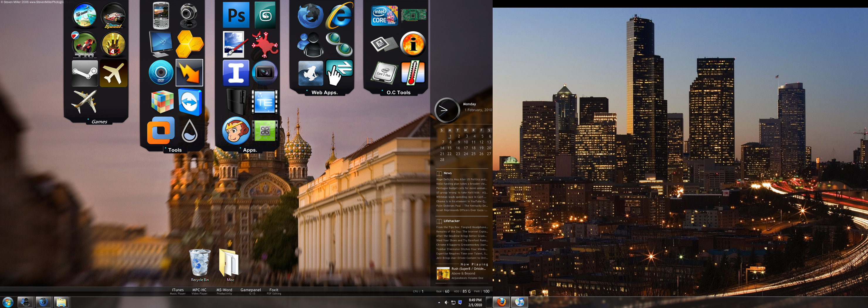
Task: Launch Firefox from the Web Apps dock
Action: pyautogui.click(x=310, y=16)
